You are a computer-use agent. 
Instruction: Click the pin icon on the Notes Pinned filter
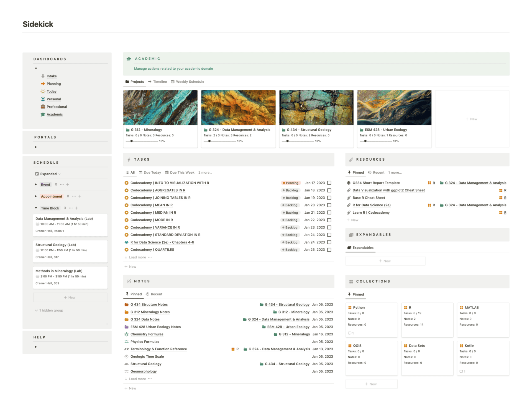click(127, 294)
